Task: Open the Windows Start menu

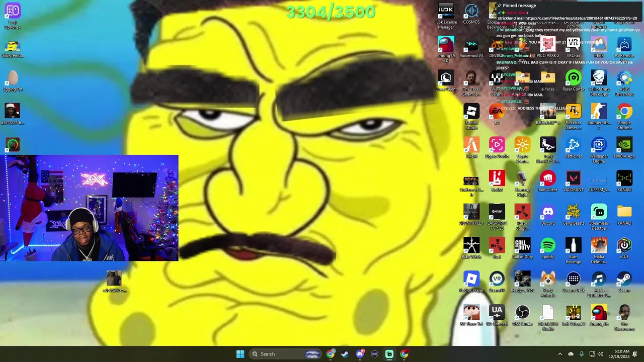Action: point(240,354)
